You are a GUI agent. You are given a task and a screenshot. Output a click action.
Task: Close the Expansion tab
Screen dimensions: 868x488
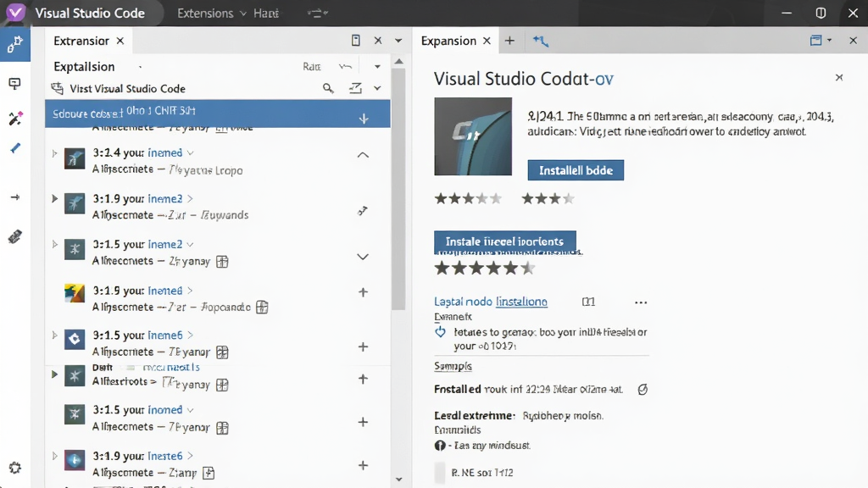point(487,41)
